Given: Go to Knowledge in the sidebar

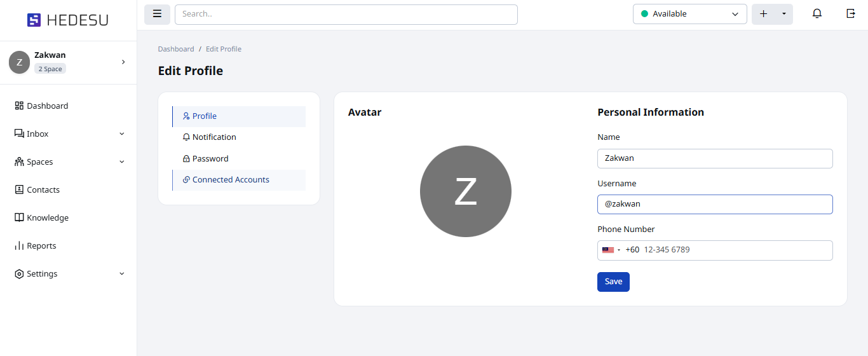Looking at the screenshot, I should 47,218.
